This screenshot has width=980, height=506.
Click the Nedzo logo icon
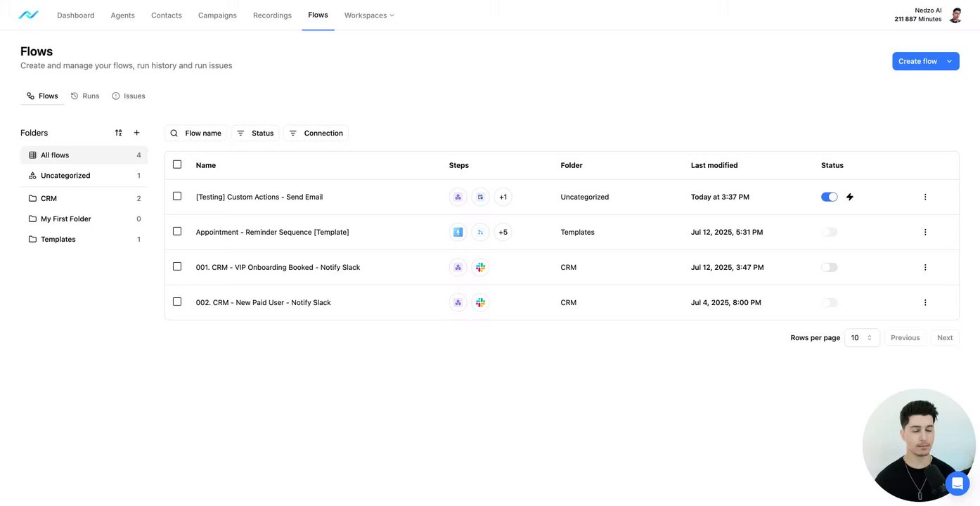click(28, 15)
